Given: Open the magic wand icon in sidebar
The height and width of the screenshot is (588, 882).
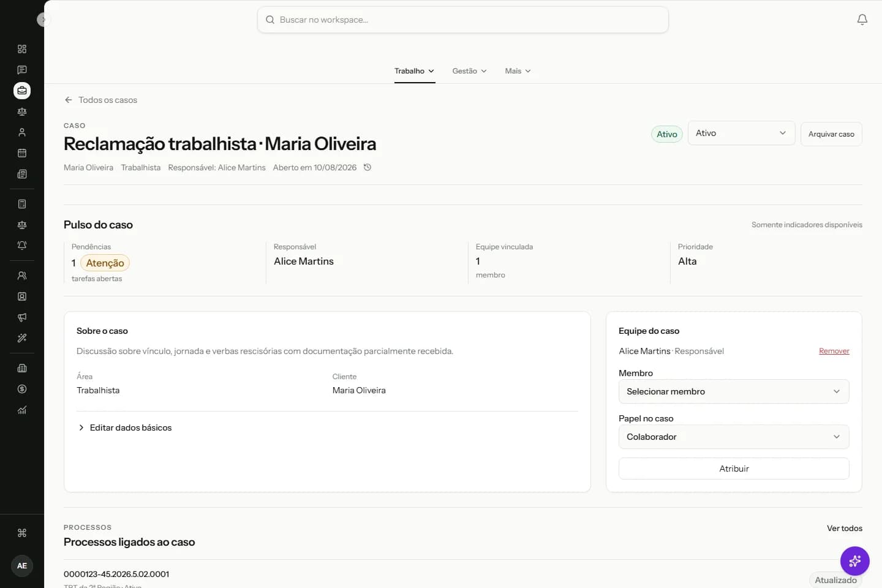Looking at the screenshot, I should tap(22, 338).
